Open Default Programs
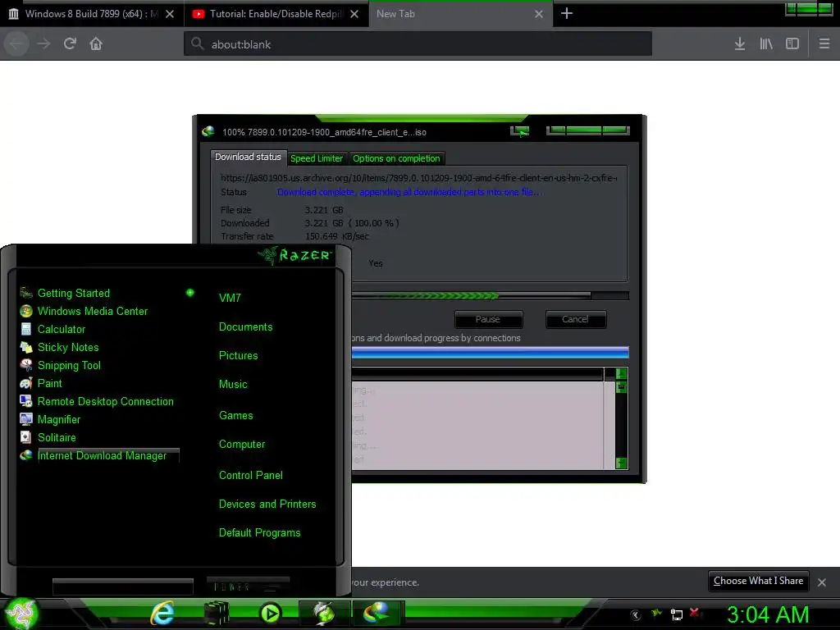Image resolution: width=840 pixels, height=630 pixels. (x=260, y=533)
